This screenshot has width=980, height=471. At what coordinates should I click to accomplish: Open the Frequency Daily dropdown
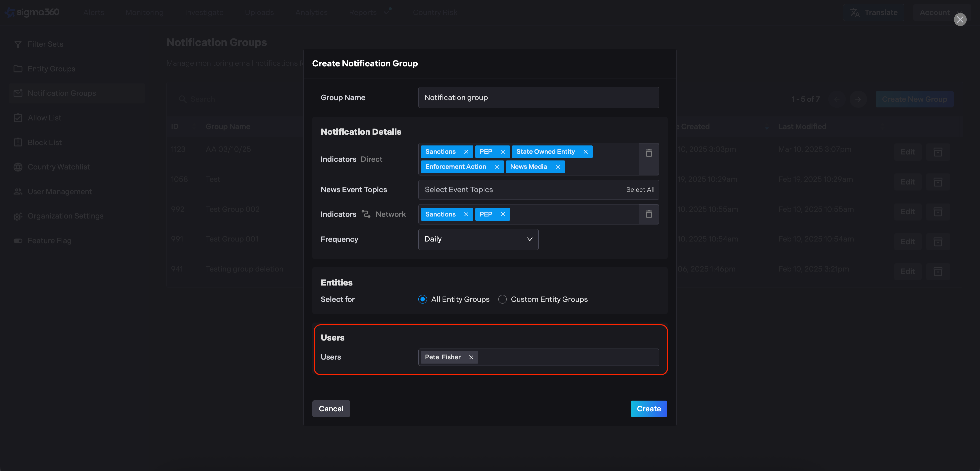click(x=478, y=239)
